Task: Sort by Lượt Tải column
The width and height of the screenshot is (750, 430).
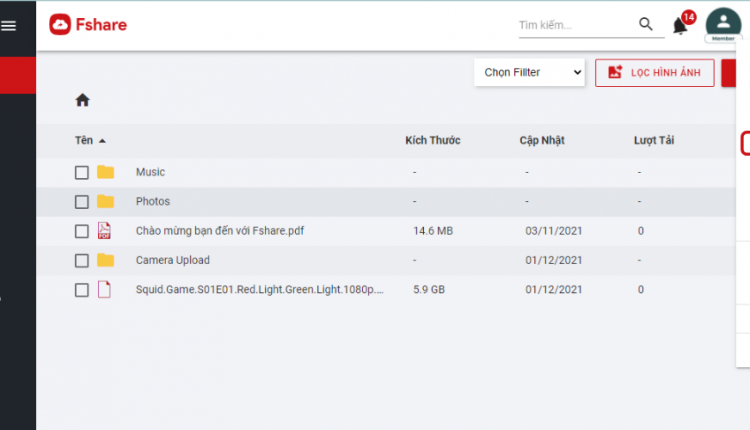Action: coord(654,140)
